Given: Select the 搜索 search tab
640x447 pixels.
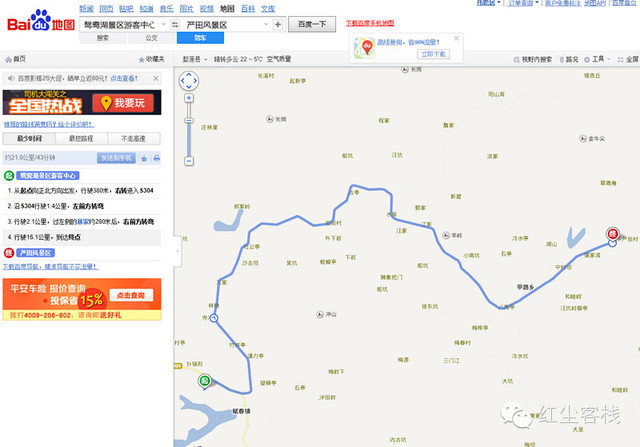Looking at the screenshot, I should coord(103,38).
